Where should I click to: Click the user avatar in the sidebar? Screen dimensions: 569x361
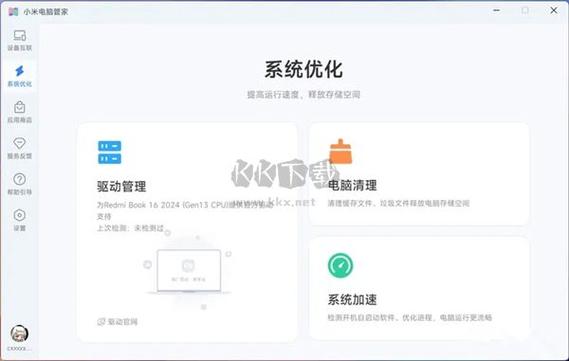(19, 333)
